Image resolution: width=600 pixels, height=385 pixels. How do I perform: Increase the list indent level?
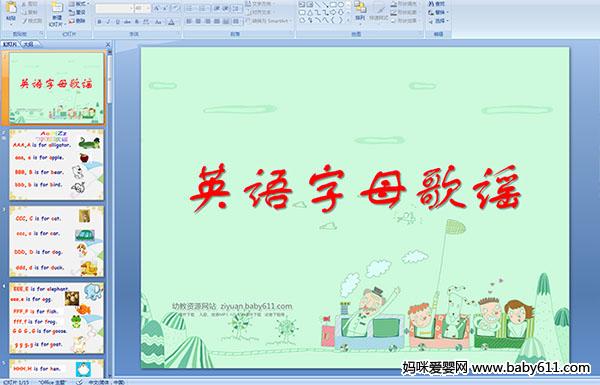(225, 8)
